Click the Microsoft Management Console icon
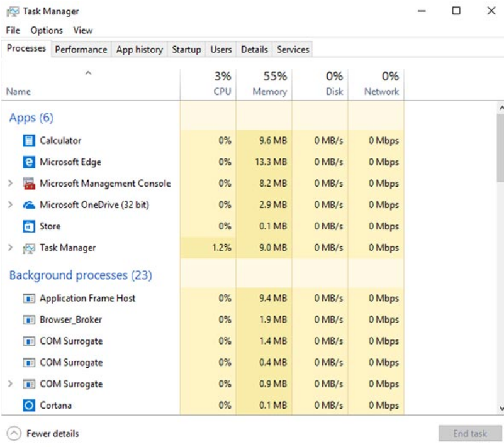504x447 pixels. point(28,184)
